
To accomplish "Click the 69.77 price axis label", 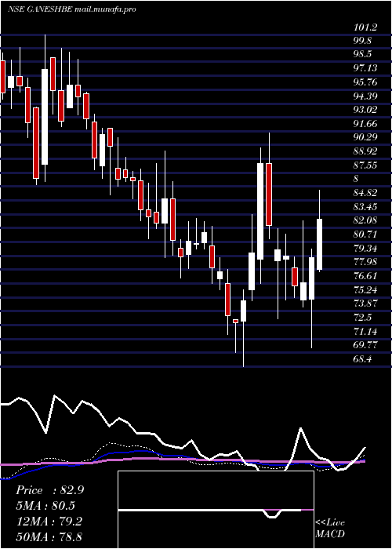I will click(365, 346).
